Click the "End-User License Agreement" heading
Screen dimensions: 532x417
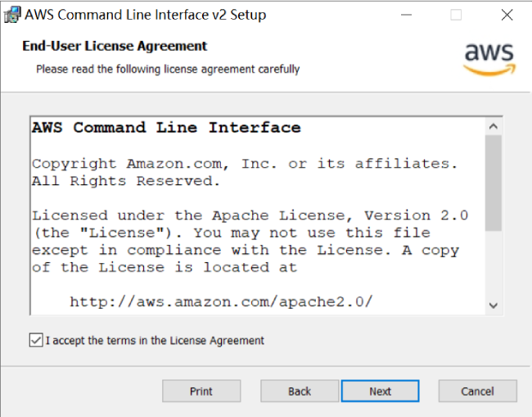coord(115,46)
